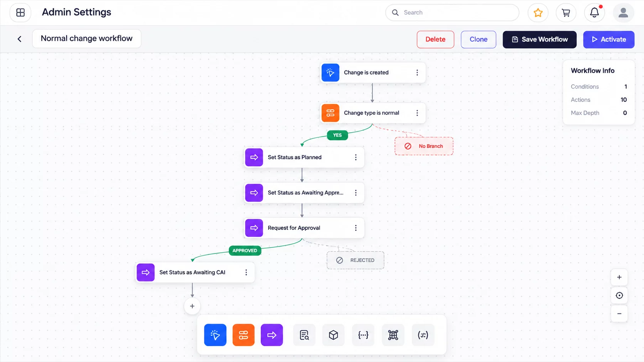This screenshot has height=362, width=644.
Task: Activate the workflow
Action: click(609, 40)
